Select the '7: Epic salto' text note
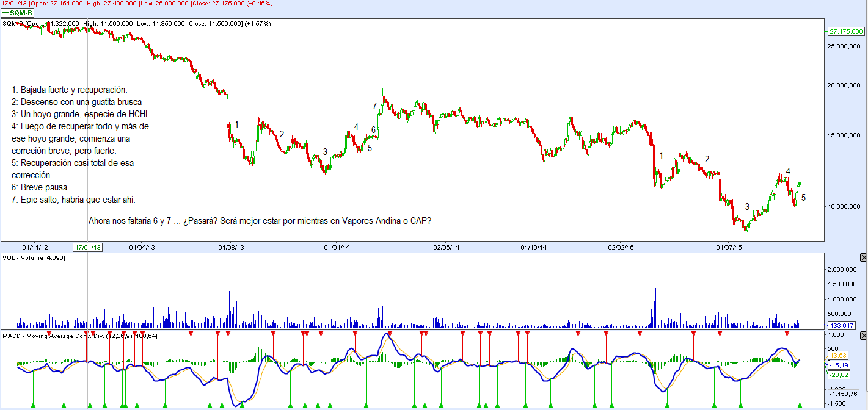Screen dimensions: 868x410 73,200
